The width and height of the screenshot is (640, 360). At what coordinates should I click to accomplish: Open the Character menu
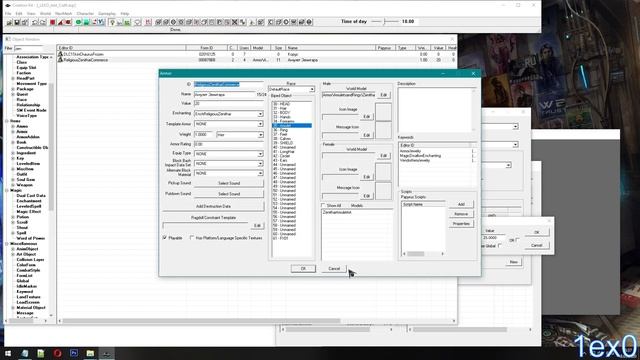(x=85, y=13)
